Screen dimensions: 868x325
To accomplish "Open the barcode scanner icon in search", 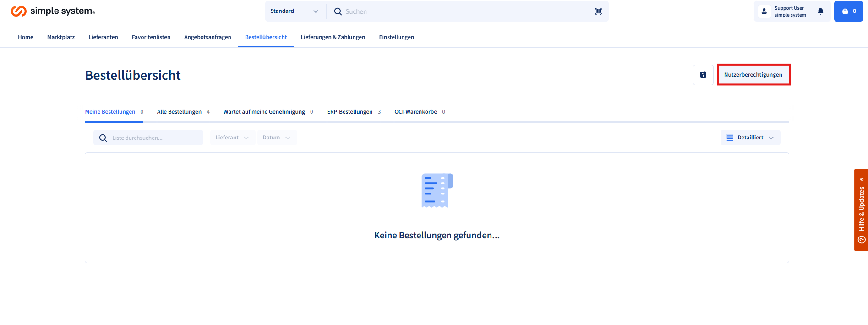I will (x=598, y=11).
